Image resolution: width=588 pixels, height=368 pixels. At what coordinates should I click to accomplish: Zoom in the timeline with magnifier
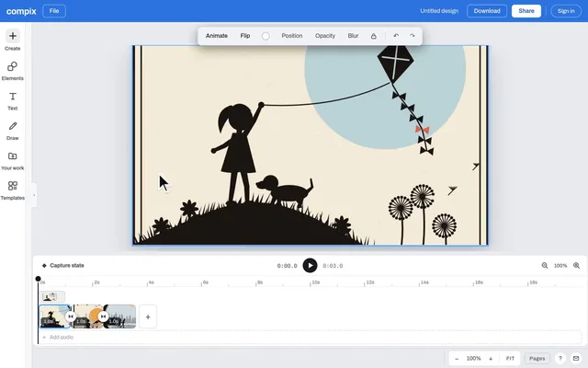click(576, 266)
